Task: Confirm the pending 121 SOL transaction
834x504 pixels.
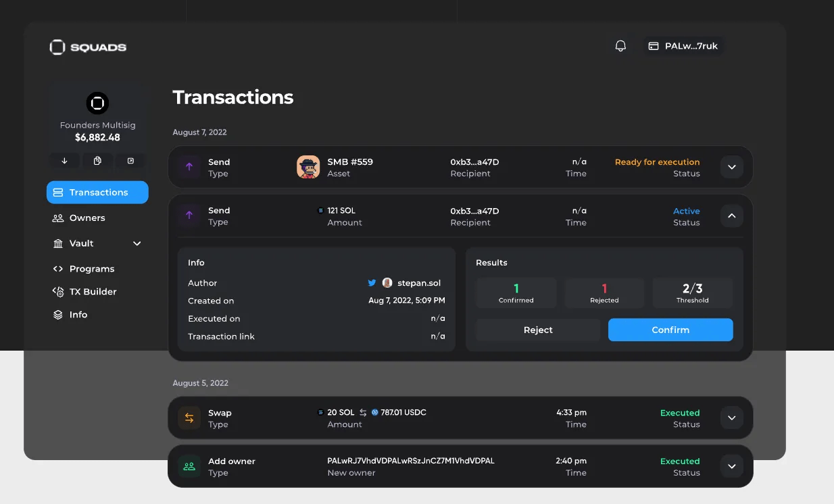Action: 670,330
